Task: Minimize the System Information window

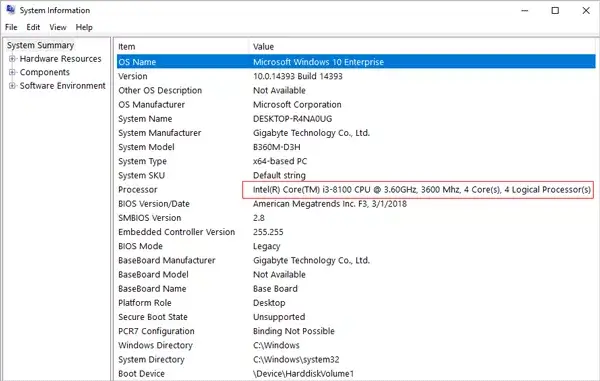Action: 525,10
